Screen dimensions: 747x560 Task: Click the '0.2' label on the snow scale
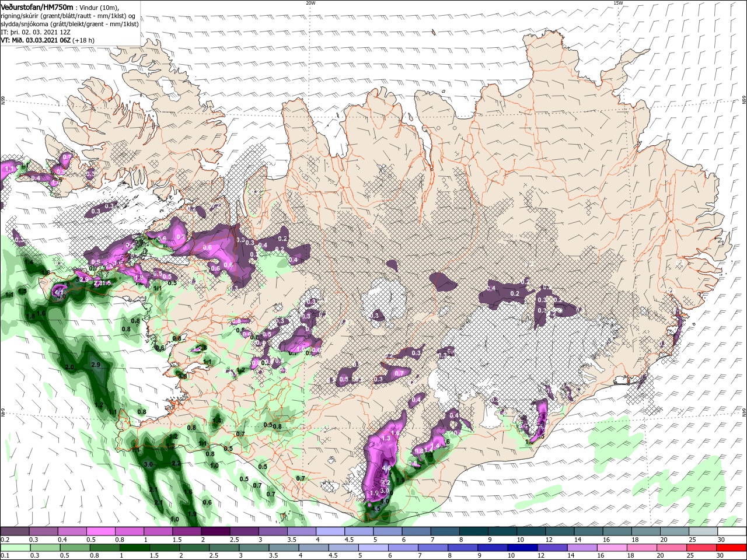point(5,540)
